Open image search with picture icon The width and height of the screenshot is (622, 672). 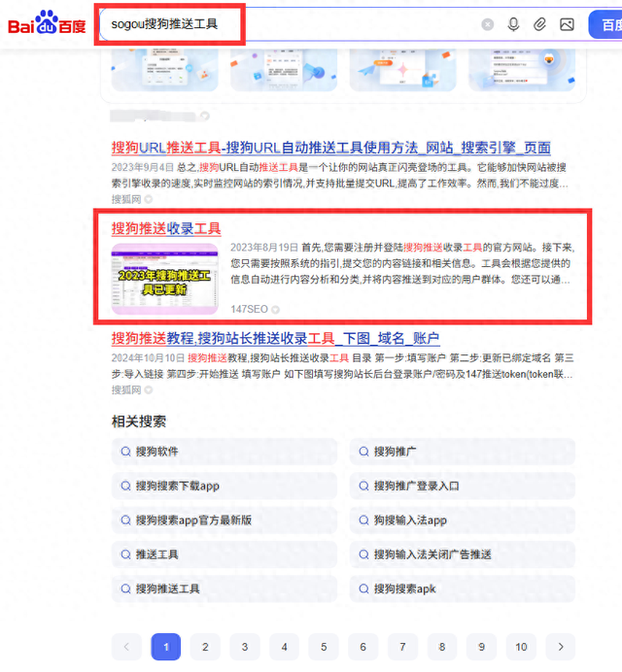coord(567,24)
